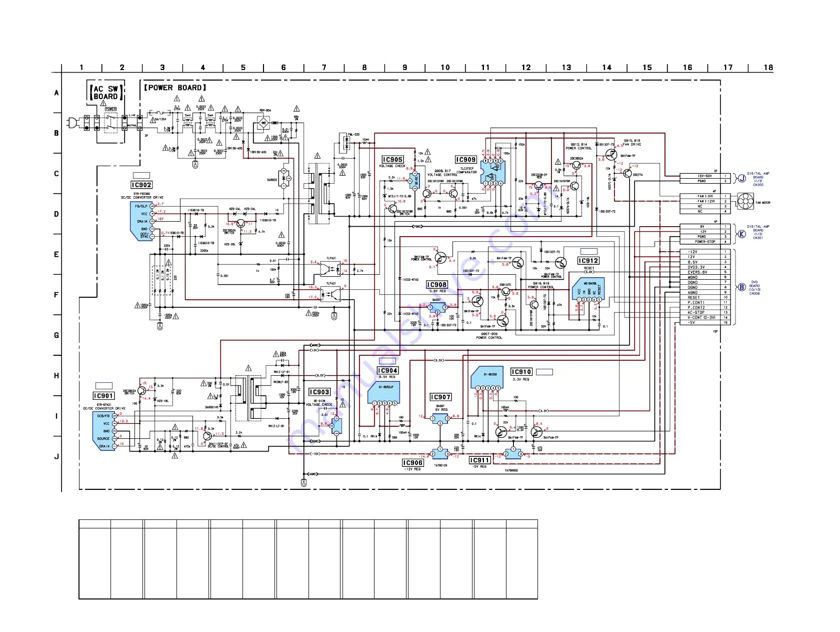Click the RESET connector pin row
840x632 pixels.
coord(705,297)
